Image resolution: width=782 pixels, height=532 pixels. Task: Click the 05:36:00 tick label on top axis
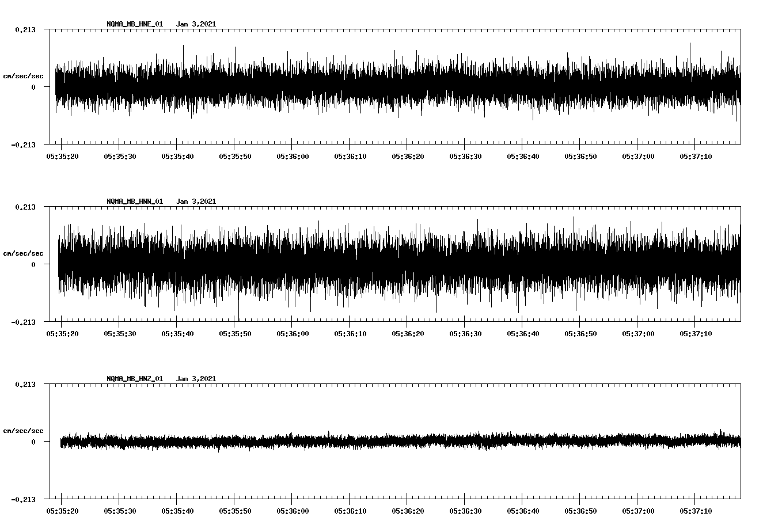point(293,155)
